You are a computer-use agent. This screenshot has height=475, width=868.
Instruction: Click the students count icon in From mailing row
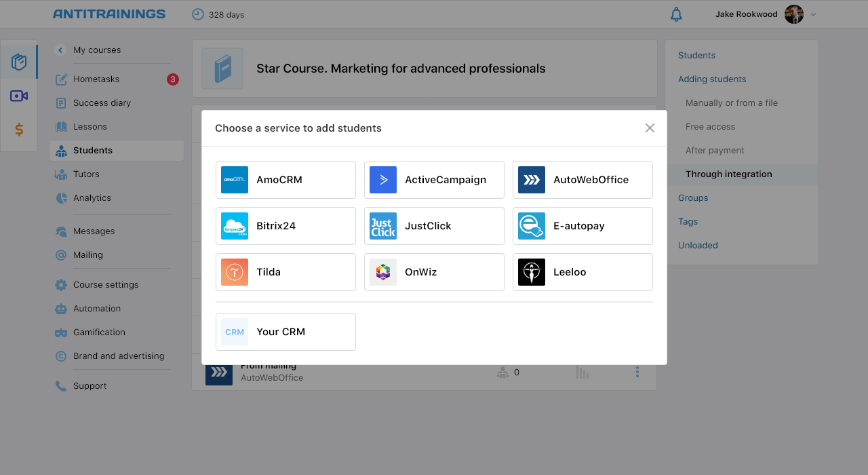[x=502, y=373]
